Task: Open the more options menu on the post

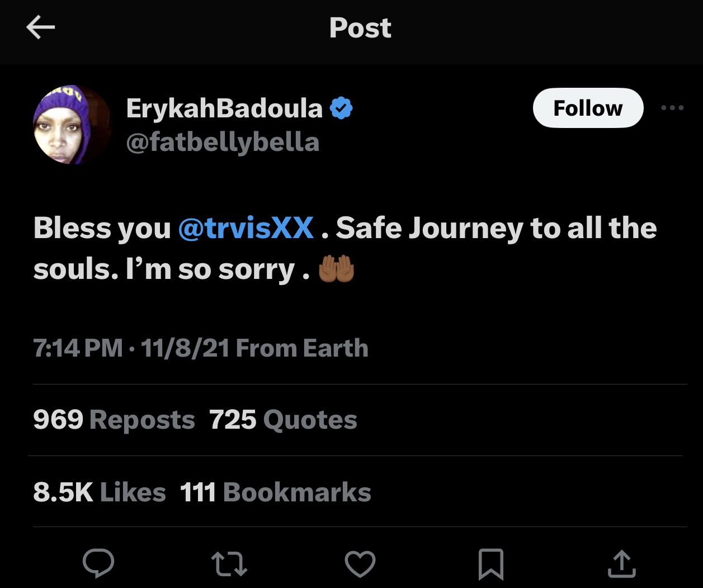Action: pos(672,108)
